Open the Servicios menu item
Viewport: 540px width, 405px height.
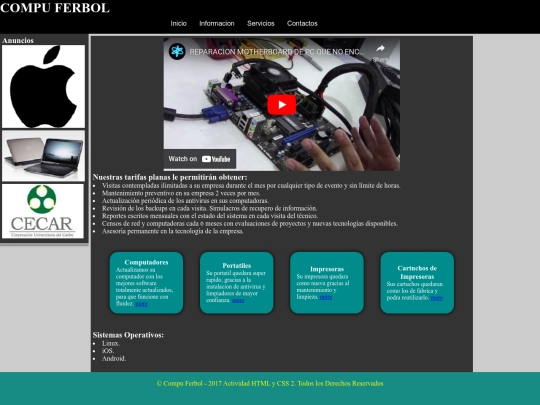pyautogui.click(x=261, y=23)
